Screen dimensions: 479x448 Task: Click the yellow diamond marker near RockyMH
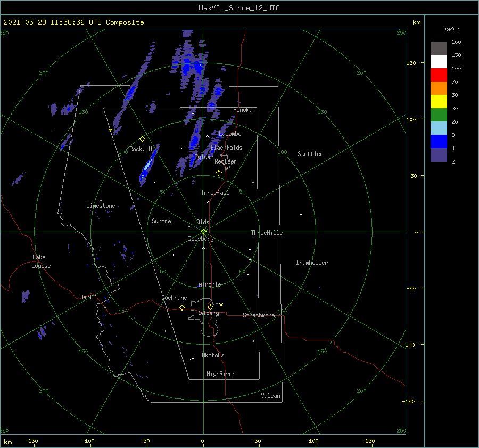tap(142, 139)
